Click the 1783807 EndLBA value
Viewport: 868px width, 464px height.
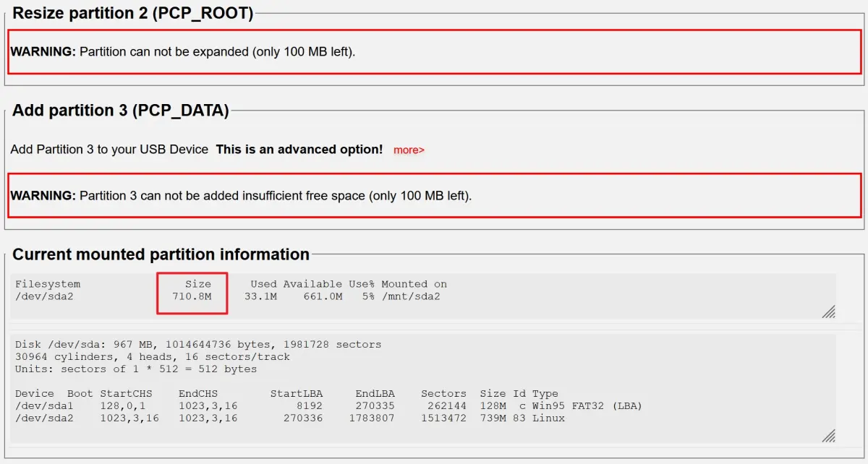pos(372,418)
